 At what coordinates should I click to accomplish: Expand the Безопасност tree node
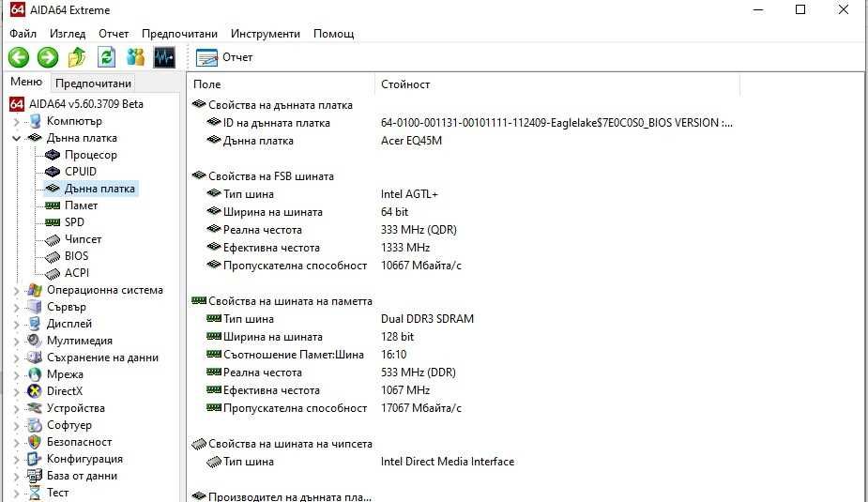pyautogui.click(x=16, y=442)
